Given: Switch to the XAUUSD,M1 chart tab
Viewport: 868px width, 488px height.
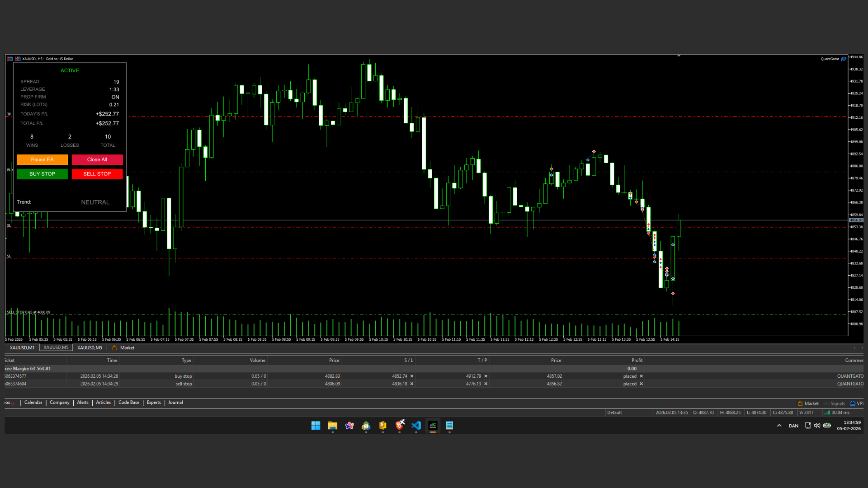Looking at the screenshot, I should coord(22,348).
